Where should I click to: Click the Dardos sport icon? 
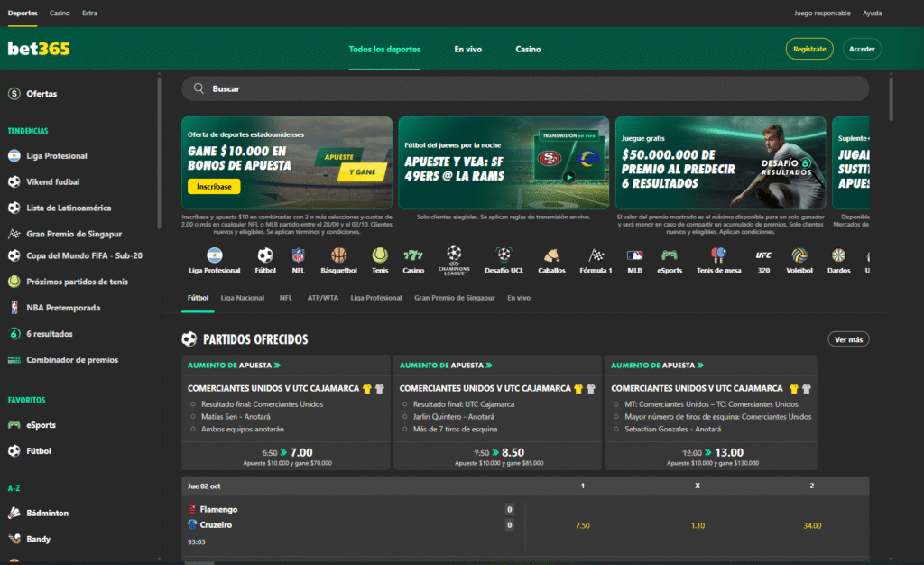[x=839, y=260]
